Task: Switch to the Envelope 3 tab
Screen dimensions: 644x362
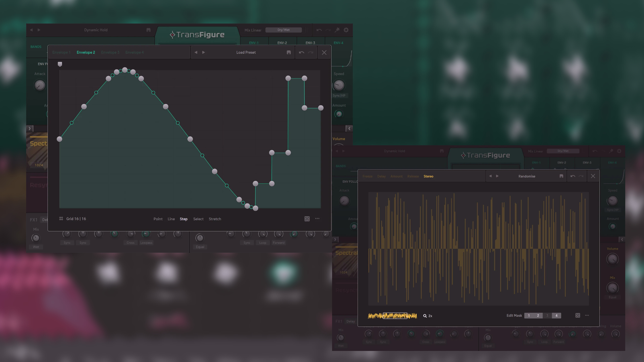Action: point(110,53)
